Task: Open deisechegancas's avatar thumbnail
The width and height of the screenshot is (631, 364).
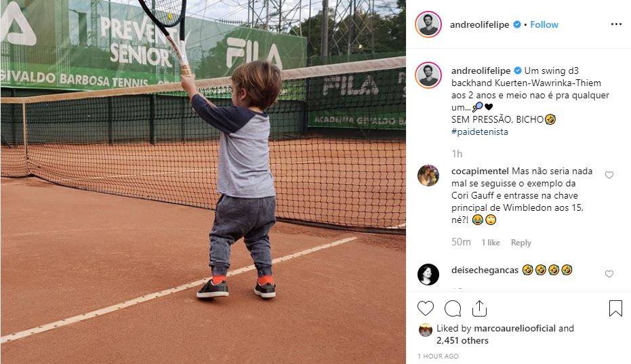Action: click(x=428, y=275)
